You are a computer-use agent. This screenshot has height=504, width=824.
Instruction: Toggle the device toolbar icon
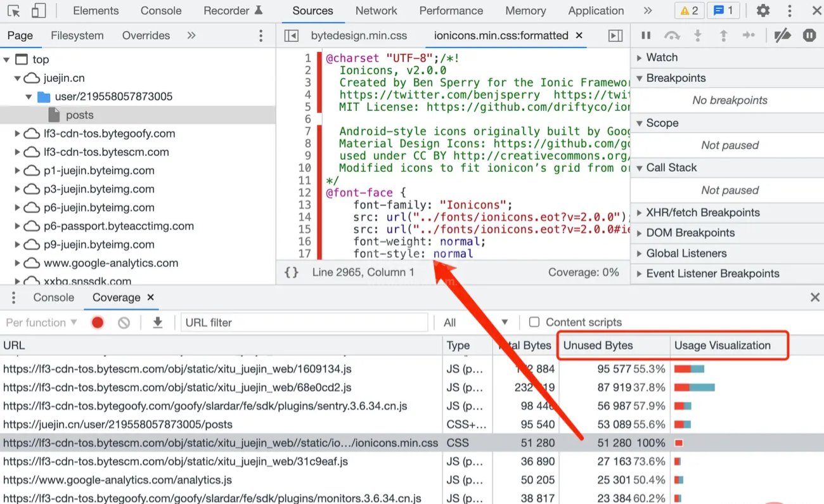[x=38, y=11]
